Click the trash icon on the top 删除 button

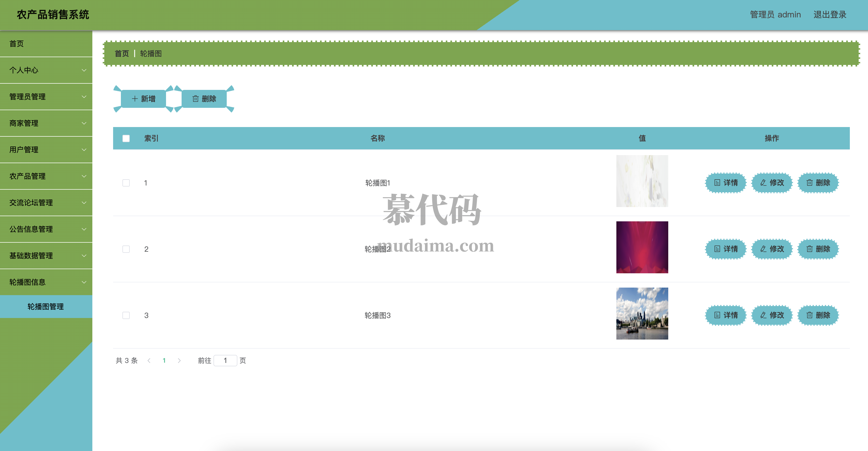[195, 99]
